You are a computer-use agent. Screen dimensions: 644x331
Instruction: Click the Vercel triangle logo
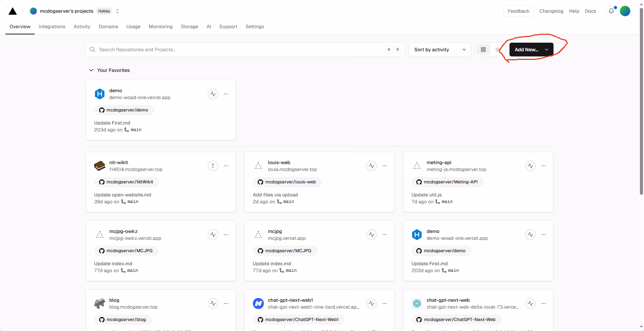click(13, 11)
